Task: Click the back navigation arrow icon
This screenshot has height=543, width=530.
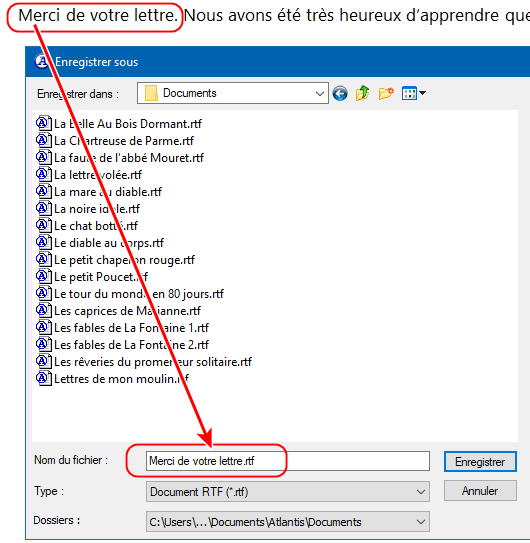Action: tap(340, 94)
